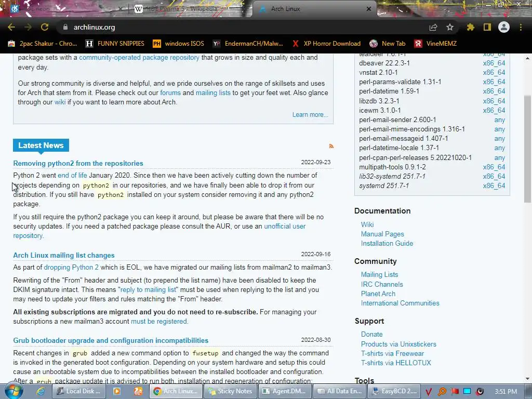
Task: Open the Extensions puzzle icon
Action: coord(470,27)
